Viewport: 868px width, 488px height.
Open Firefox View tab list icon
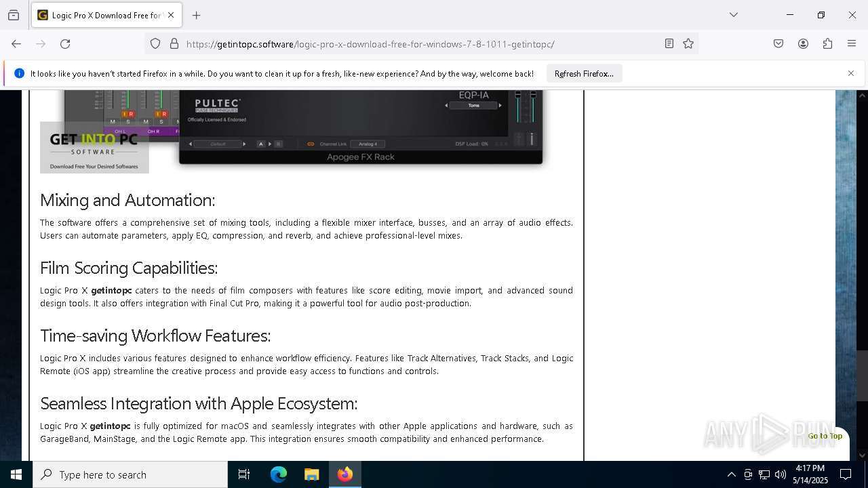[x=14, y=15]
